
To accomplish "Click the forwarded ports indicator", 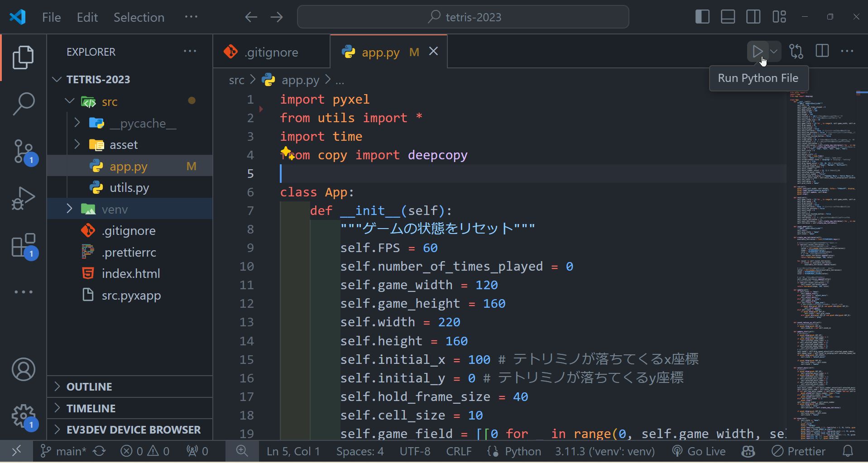I will 197,451.
